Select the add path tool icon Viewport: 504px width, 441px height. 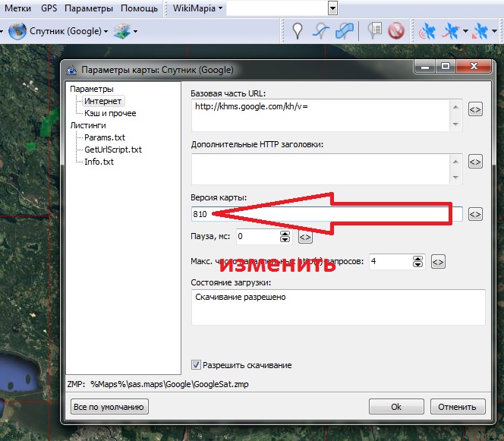tap(321, 31)
